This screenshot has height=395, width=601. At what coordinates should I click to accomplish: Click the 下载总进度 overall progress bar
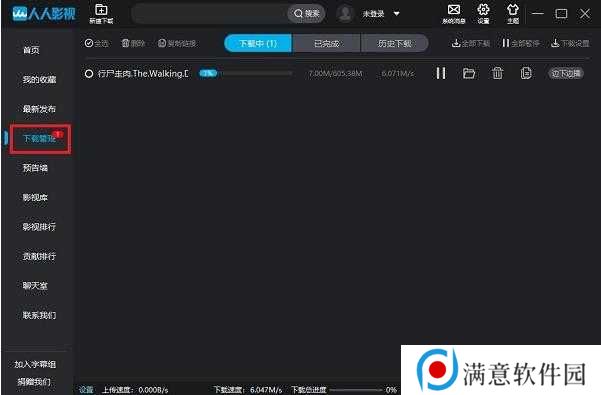356,390
